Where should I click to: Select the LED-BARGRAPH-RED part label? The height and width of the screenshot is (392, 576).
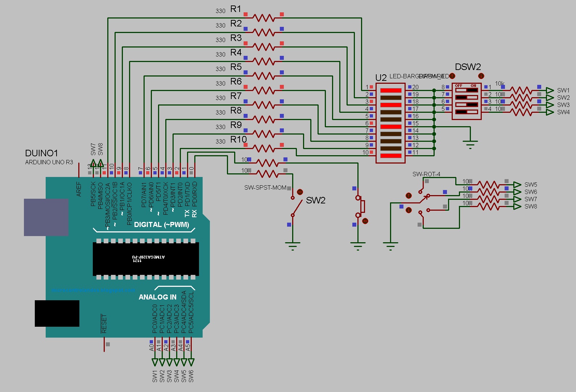coord(419,76)
